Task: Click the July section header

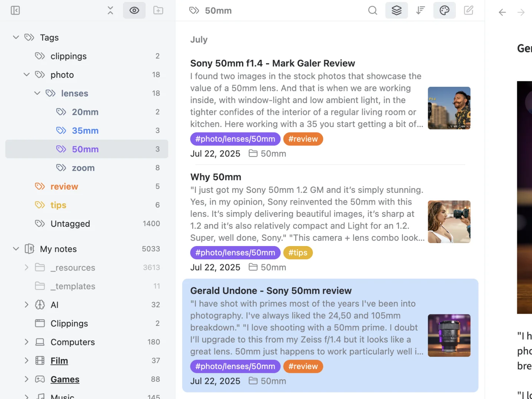Action: pyautogui.click(x=199, y=40)
